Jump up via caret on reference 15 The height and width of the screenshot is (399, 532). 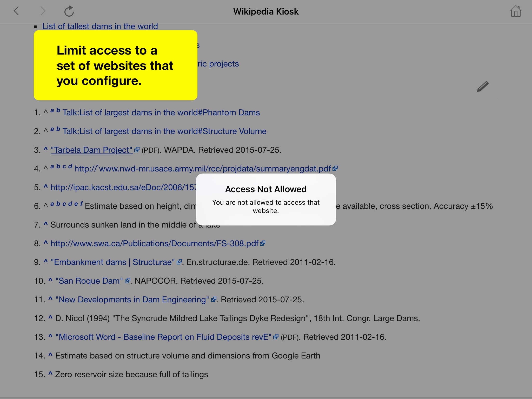50,374
